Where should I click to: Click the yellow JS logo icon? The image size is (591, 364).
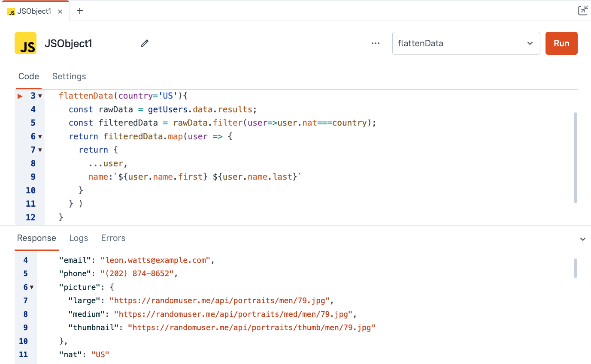[25, 43]
